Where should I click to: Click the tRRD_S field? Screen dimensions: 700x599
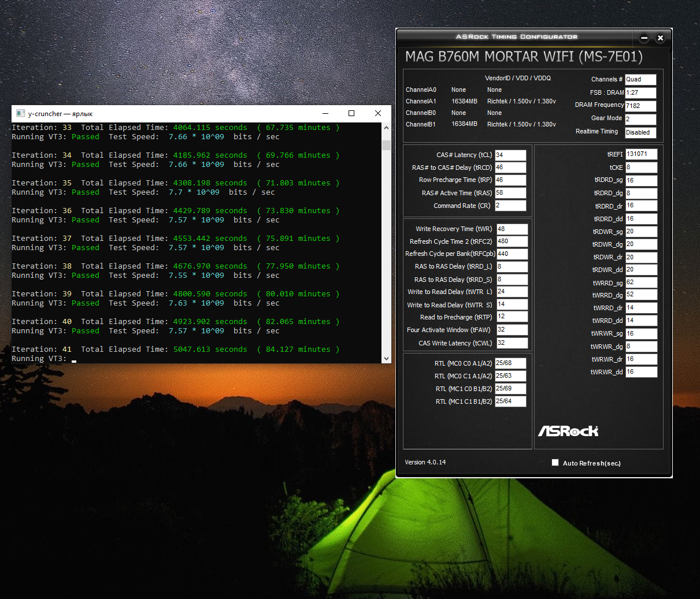pyautogui.click(x=512, y=280)
